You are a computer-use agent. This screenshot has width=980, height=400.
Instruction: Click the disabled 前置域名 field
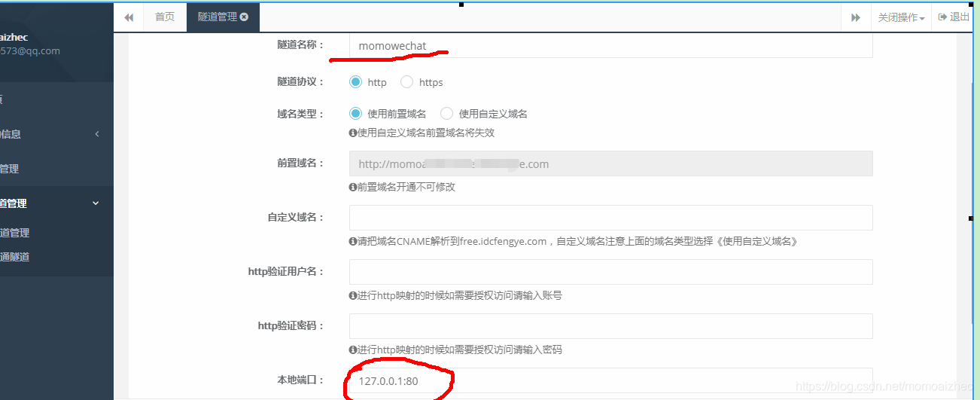point(611,163)
